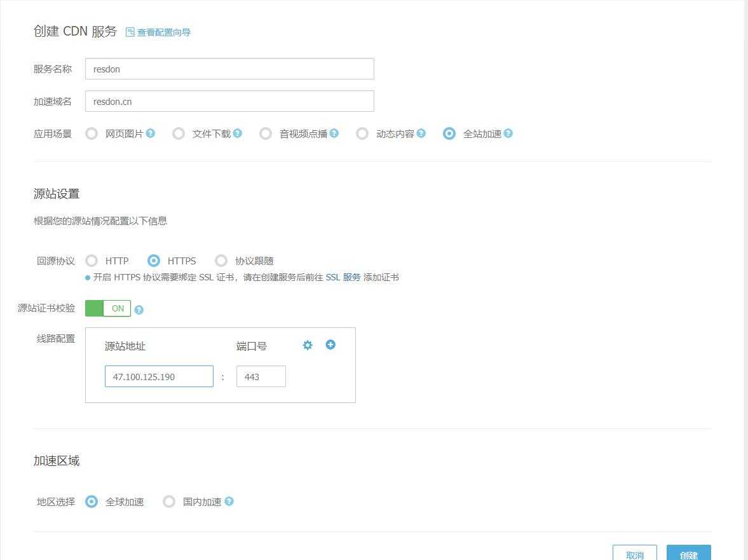Click the 端口号 field showing 443

point(261,376)
